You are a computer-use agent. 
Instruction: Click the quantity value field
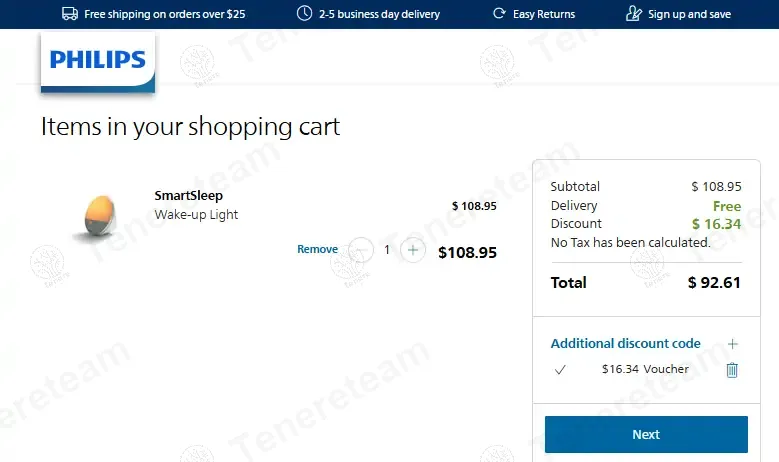(387, 250)
